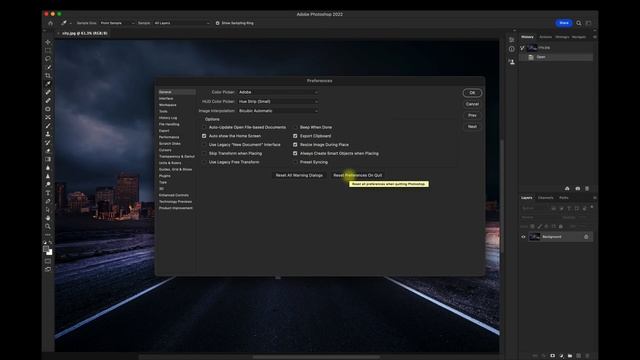Open the eyedropper tool preset picker
The width and height of the screenshot is (640, 360).
[x=65, y=23]
